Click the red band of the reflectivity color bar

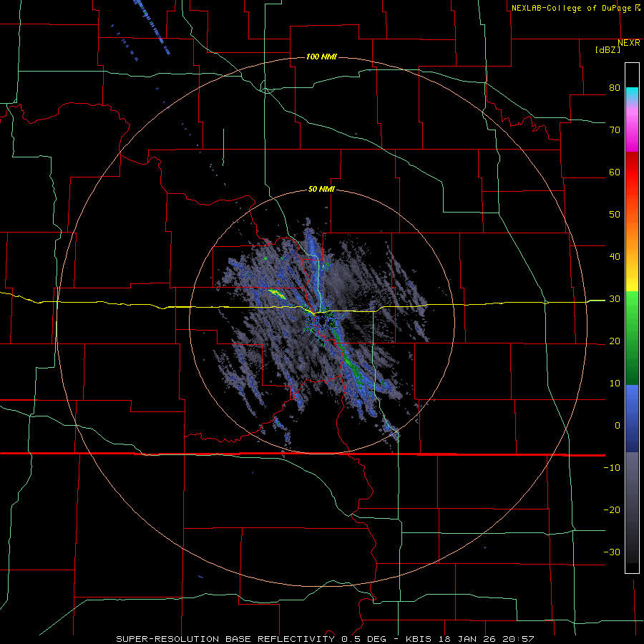click(x=632, y=182)
